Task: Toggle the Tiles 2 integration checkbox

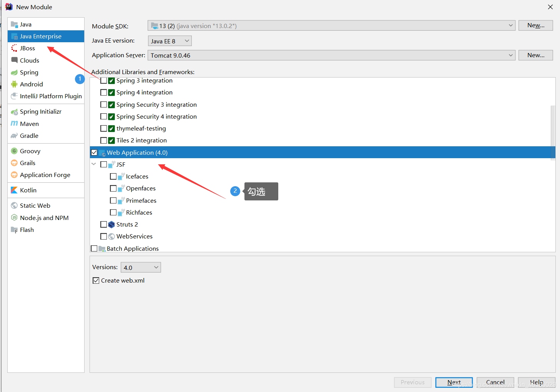Action: coord(104,141)
